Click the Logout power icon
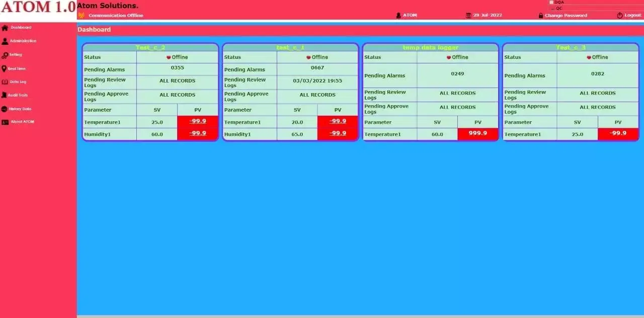 [x=620, y=16]
